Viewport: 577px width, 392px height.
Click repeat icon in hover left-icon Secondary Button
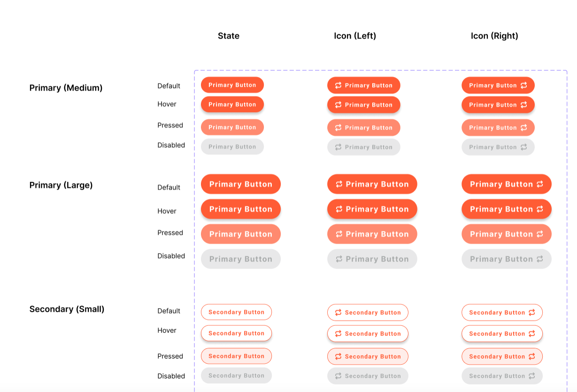click(338, 334)
